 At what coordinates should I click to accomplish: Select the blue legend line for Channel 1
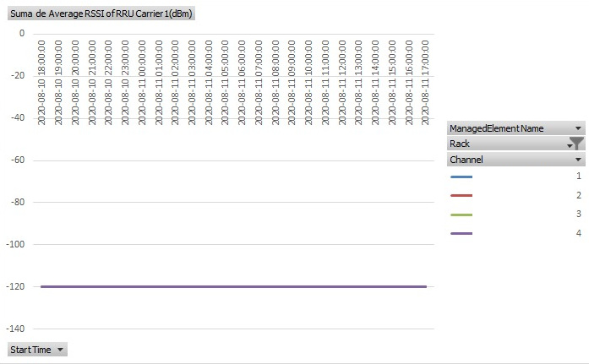tap(461, 177)
